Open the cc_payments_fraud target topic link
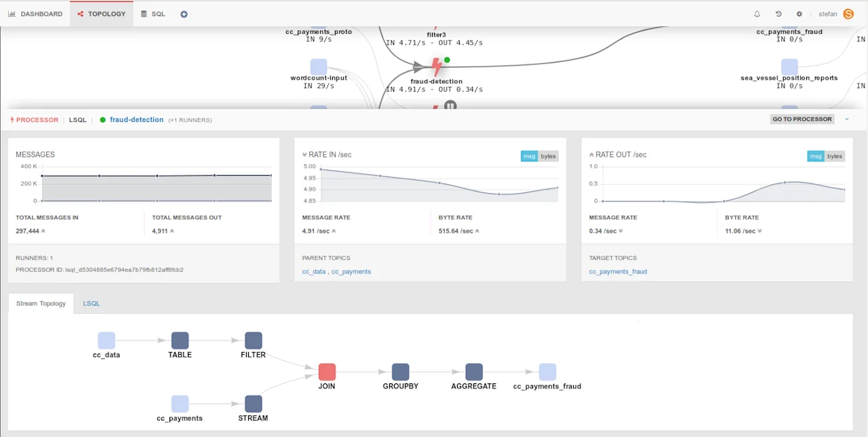The width and height of the screenshot is (868, 437). coord(618,271)
